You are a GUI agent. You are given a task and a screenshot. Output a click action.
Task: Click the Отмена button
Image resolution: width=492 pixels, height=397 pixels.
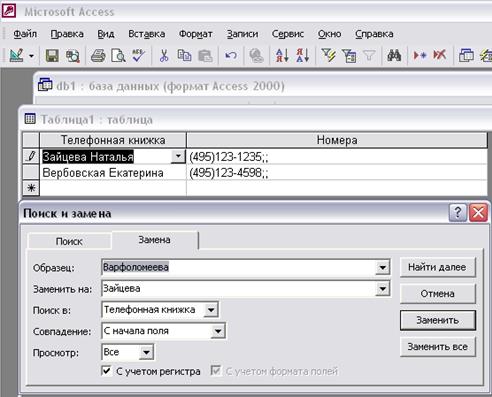[437, 294]
